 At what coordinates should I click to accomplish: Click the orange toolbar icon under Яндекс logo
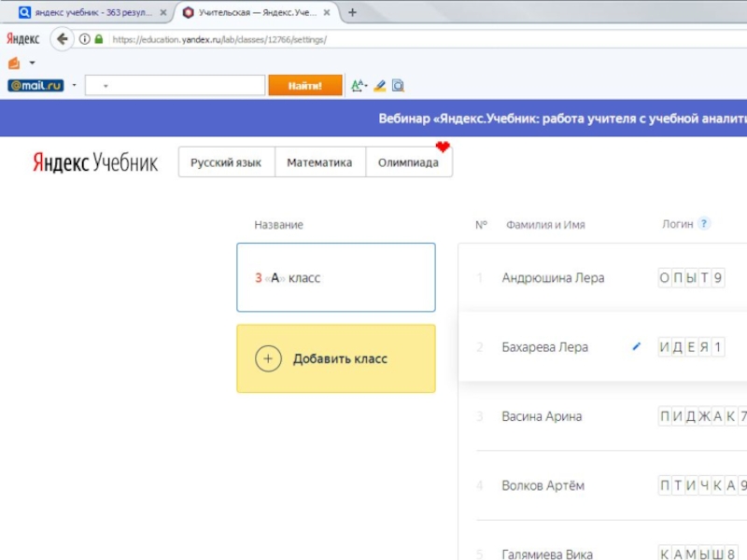(x=14, y=63)
